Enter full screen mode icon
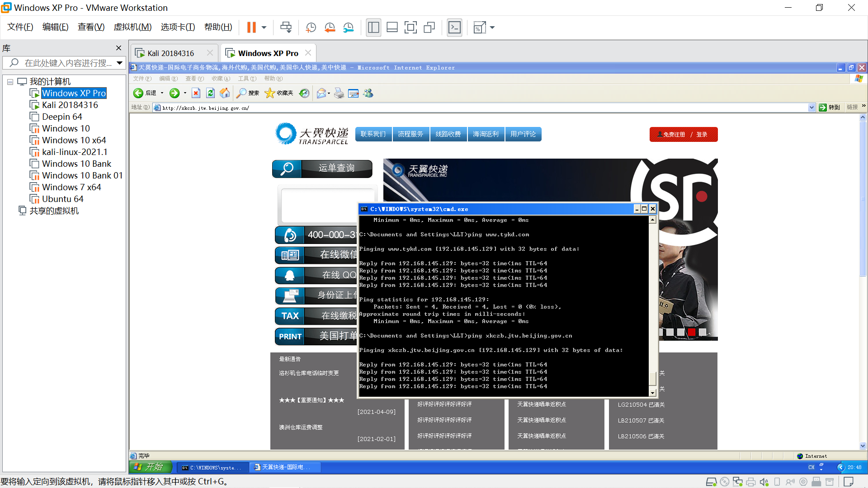 pos(410,28)
